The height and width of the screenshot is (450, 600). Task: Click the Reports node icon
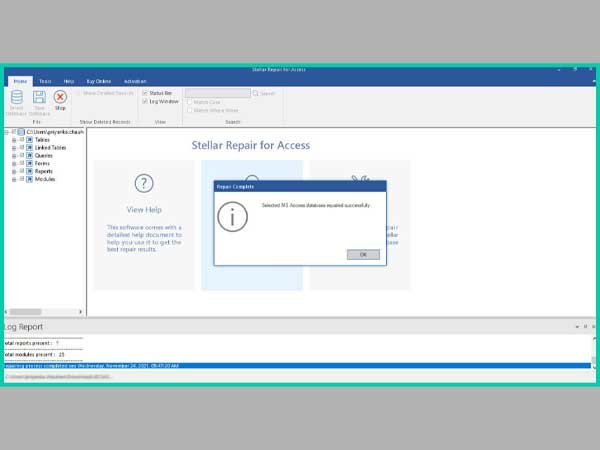click(x=29, y=171)
